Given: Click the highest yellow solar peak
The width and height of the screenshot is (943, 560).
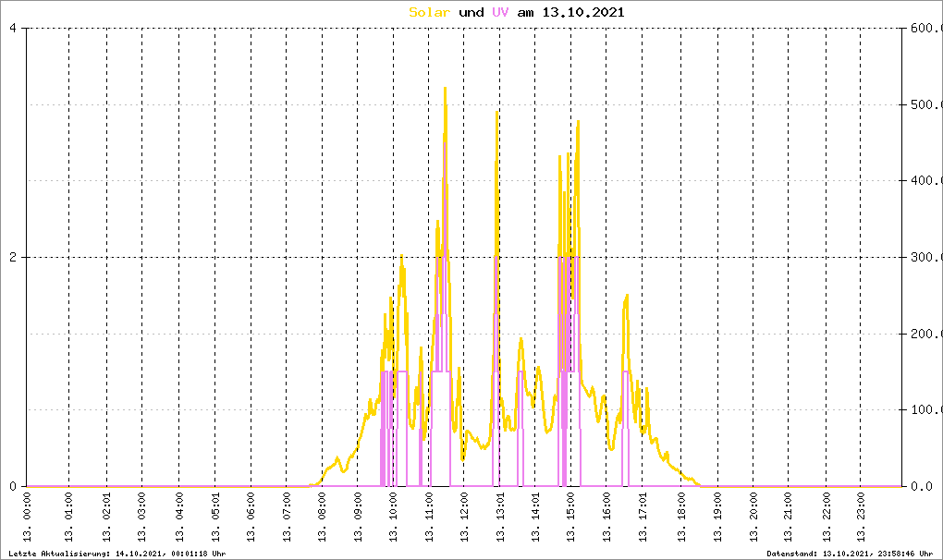Looking at the screenshot, I should (445, 89).
